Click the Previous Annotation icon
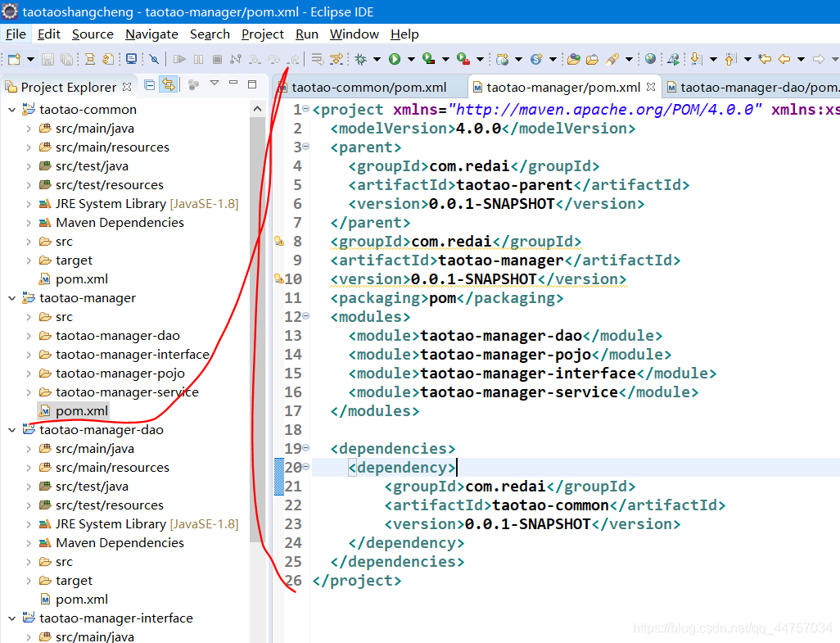Image resolution: width=840 pixels, height=643 pixels. 731,59
